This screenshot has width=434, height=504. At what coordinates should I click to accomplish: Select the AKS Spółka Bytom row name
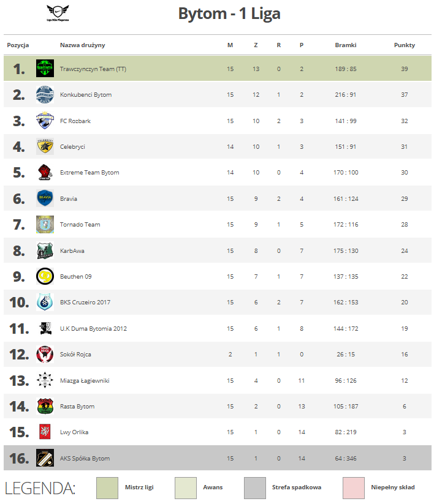(x=85, y=458)
